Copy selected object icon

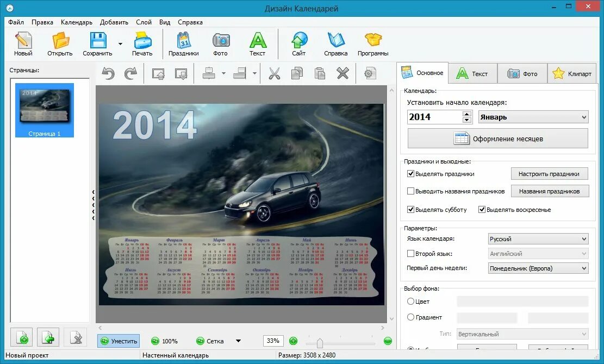(x=297, y=73)
